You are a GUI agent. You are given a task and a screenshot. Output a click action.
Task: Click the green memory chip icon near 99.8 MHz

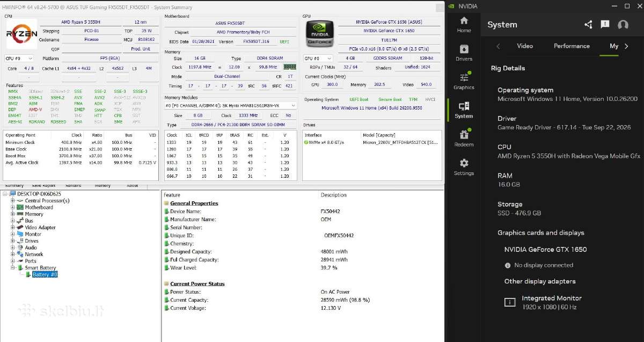click(289, 67)
